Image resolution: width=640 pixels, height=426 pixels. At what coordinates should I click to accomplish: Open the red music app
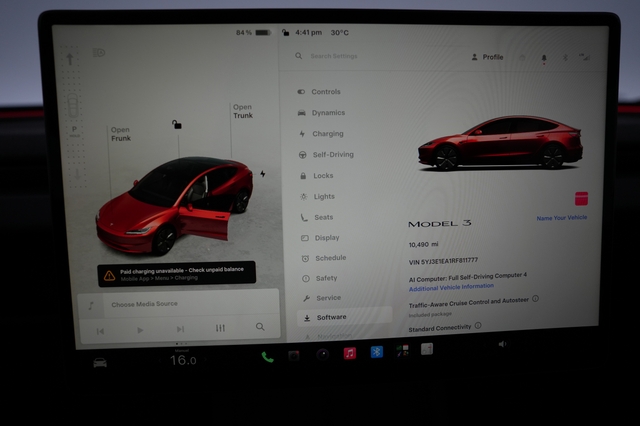pos(349,353)
